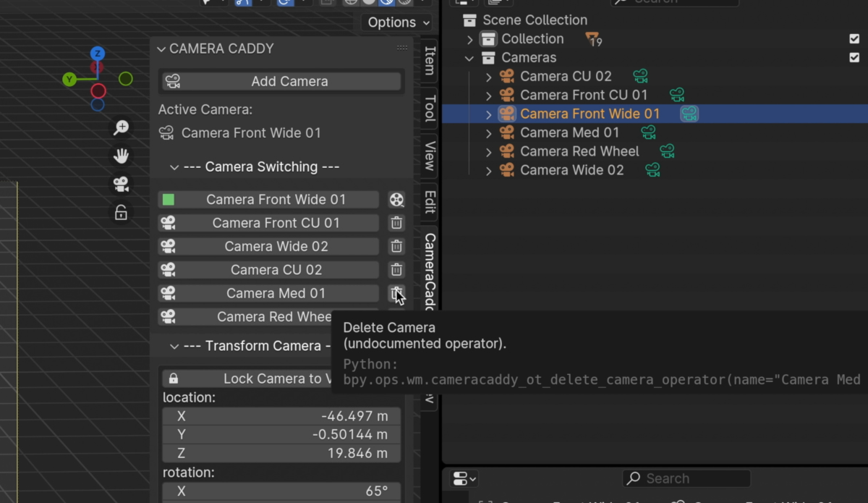Image resolution: width=868 pixels, height=503 pixels.
Task: Click the rotation X field showing 65°
Action: tap(281, 491)
